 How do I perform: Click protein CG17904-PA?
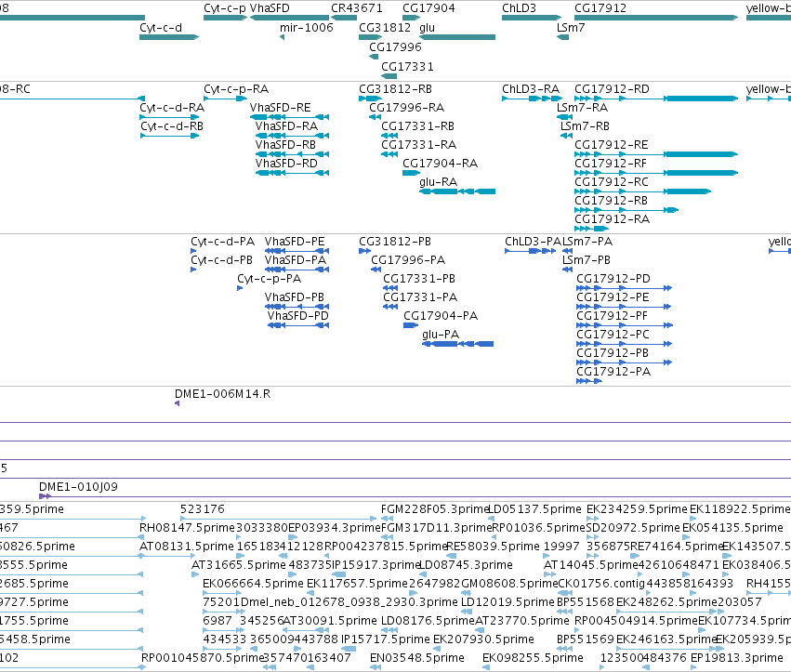pyautogui.click(x=411, y=325)
